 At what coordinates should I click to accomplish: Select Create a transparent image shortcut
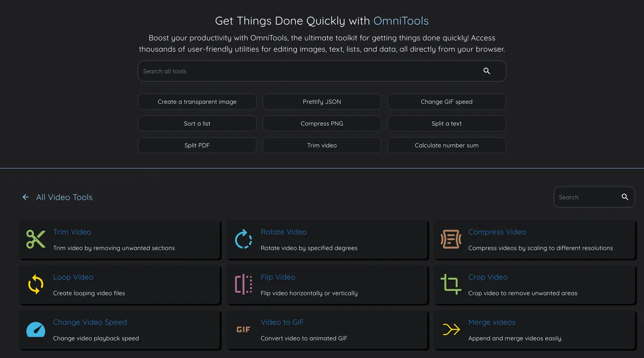click(x=197, y=101)
